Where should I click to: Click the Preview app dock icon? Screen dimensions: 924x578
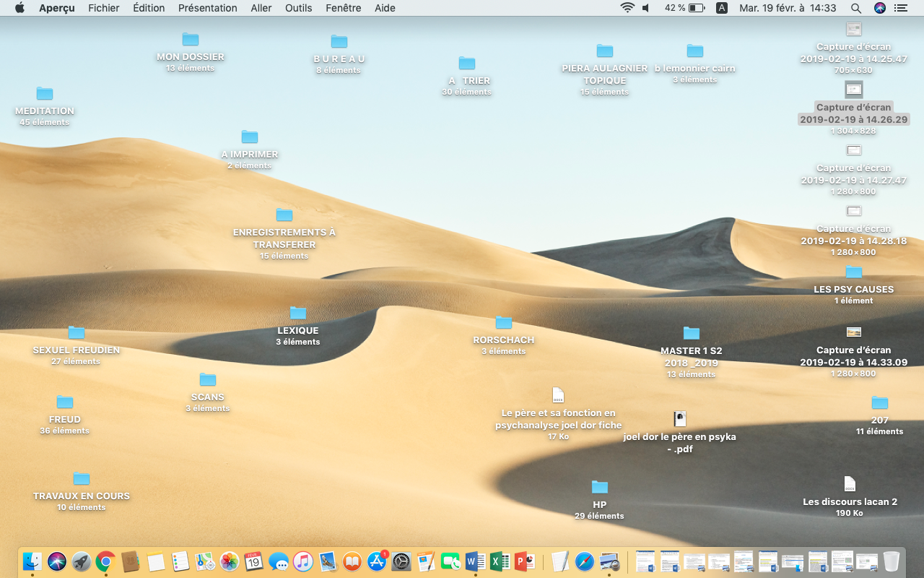click(609, 561)
